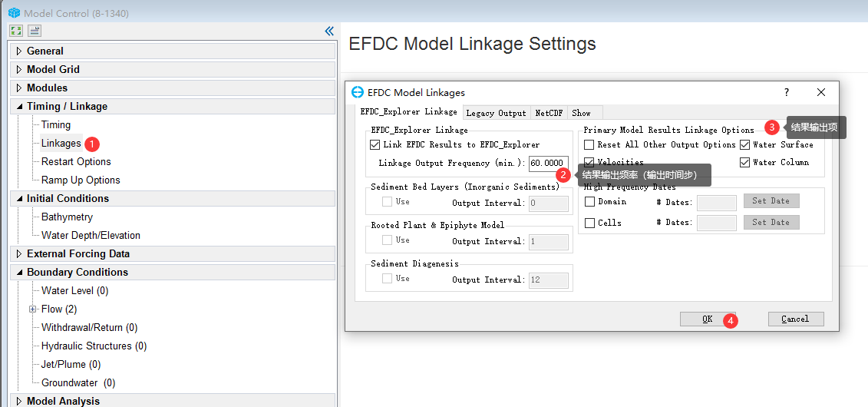Click the collapse-all icon in the panel toolbar
Screen dimensions: 868x407
[x=35, y=31]
